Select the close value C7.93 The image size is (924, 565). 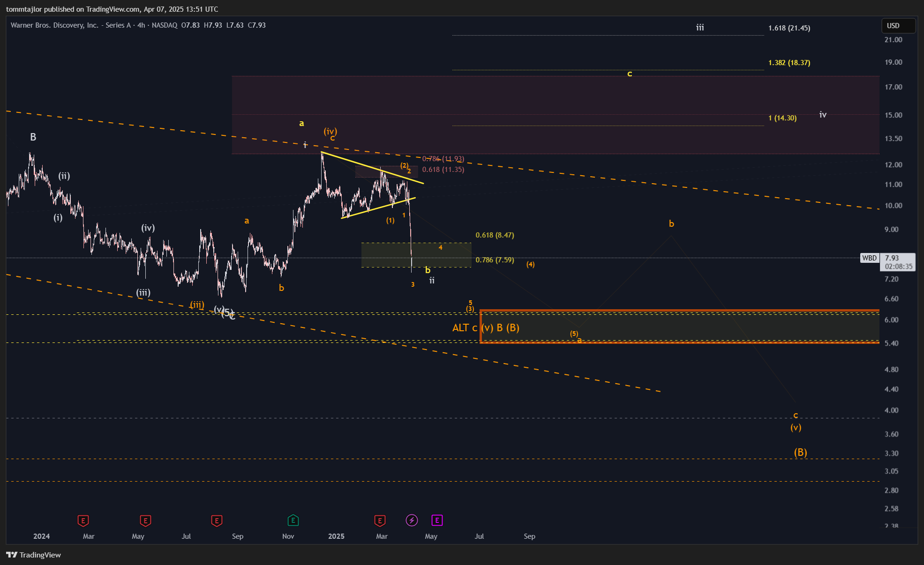(x=256, y=25)
